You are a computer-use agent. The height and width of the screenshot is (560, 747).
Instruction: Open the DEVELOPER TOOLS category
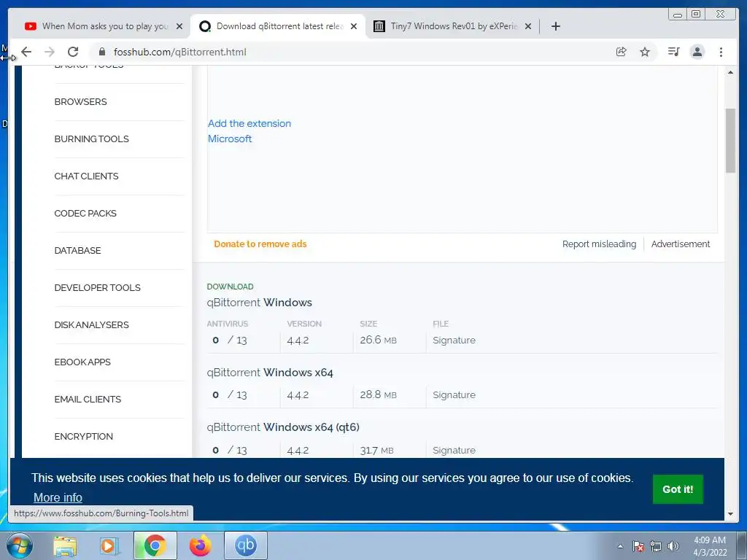pos(97,287)
